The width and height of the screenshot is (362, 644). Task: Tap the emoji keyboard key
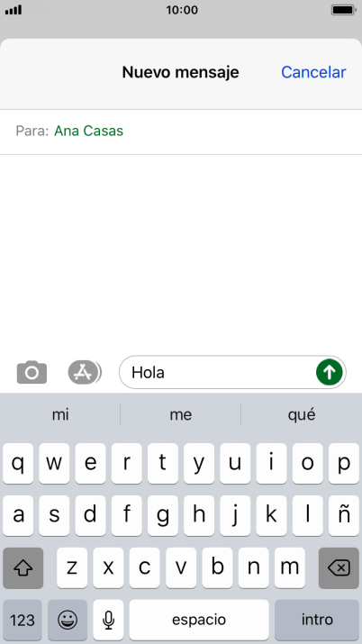coord(68,620)
